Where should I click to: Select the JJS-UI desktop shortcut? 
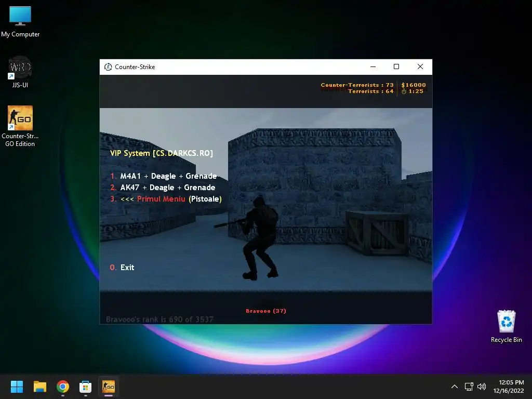[20, 72]
